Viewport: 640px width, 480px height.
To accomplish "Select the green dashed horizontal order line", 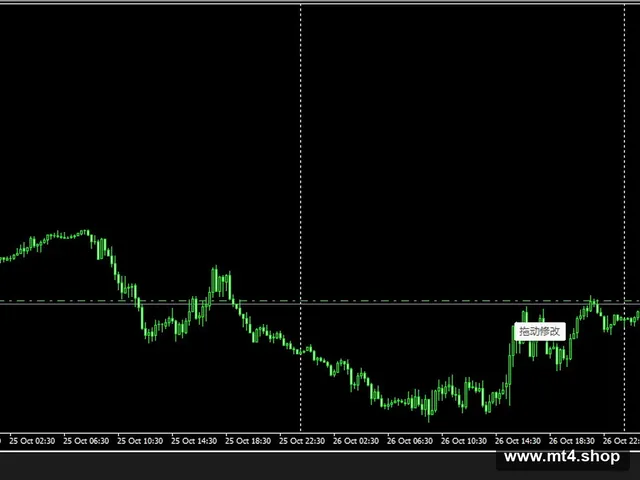I will [320, 301].
